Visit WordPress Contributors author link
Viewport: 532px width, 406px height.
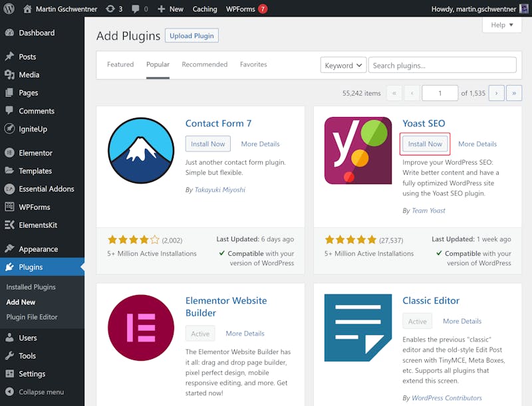(x=447, y=398)
